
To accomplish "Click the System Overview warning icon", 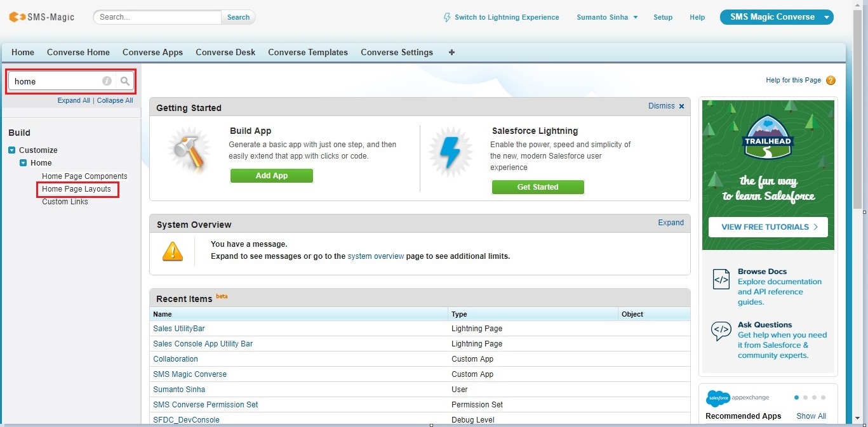I will 173,252.
